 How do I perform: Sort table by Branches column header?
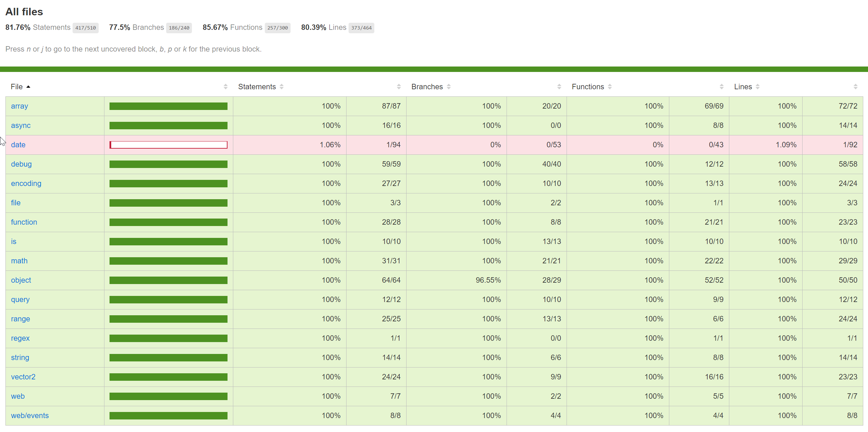pyautogui.click(x=427, y=87)
